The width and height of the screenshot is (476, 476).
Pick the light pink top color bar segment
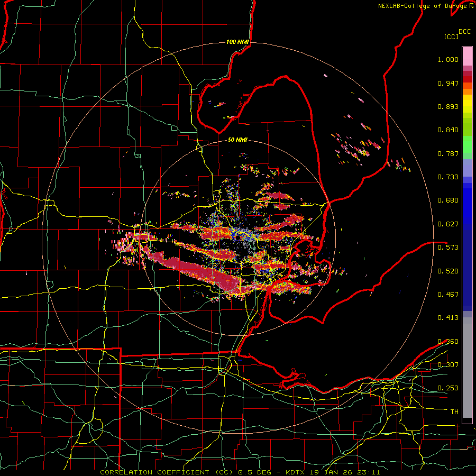(467, 56)
